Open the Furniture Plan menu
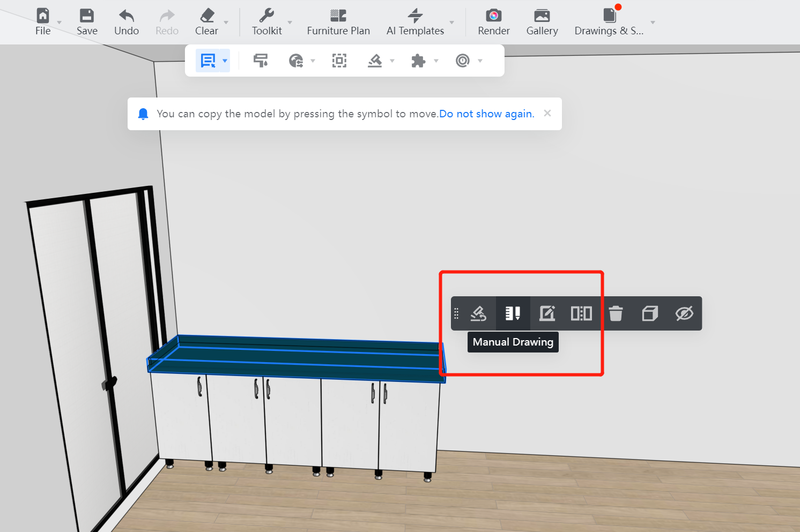 click(338, 22)
